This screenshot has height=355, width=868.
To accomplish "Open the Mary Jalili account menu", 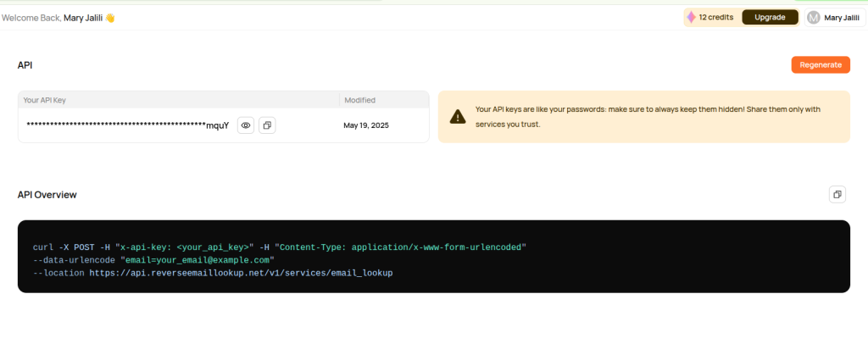I will 835,18.
